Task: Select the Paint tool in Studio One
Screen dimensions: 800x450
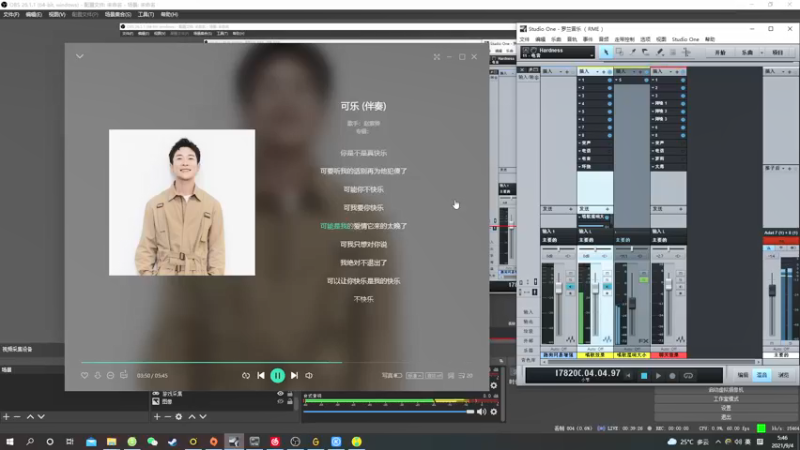Action: tap(660, 52)
